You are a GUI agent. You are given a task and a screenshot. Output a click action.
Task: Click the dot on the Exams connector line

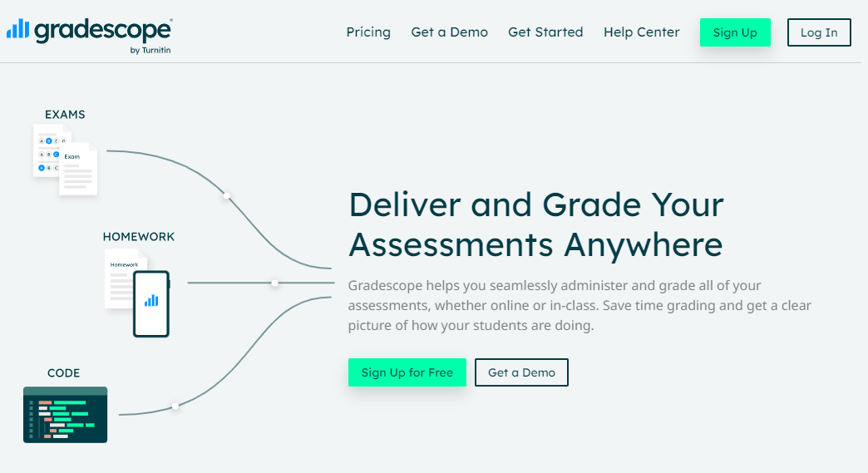(x=226, y=196)
